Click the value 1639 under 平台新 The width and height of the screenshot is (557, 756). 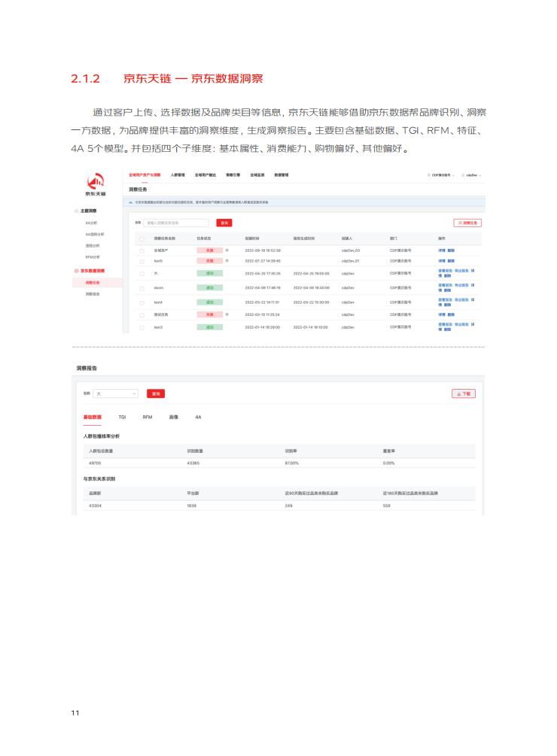click(191, 506)
